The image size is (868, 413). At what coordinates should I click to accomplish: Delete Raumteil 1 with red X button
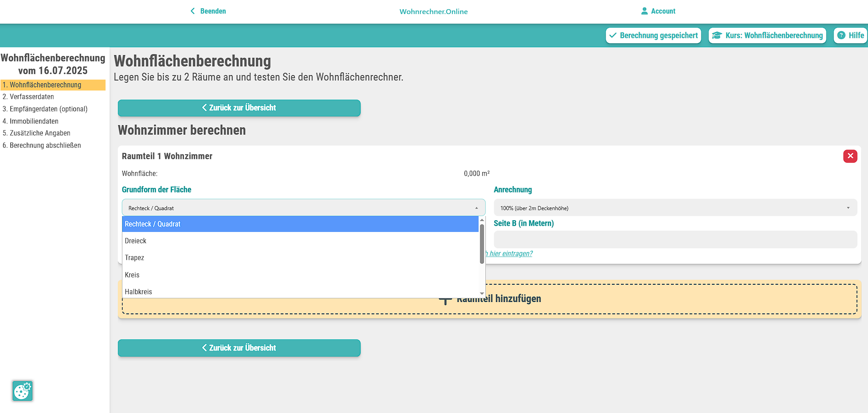pyautogui.click(x=850, y=156)
